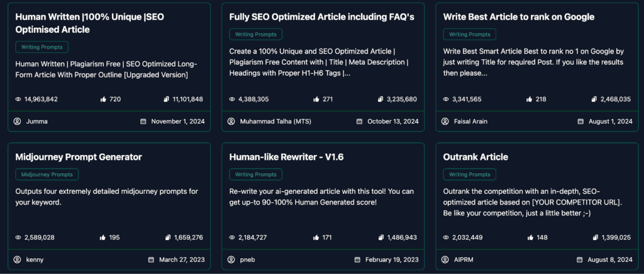Select Writing Prompts tag on Outrank Article
The height and width of the screenshot is (274, 644).
pos(470,174)
